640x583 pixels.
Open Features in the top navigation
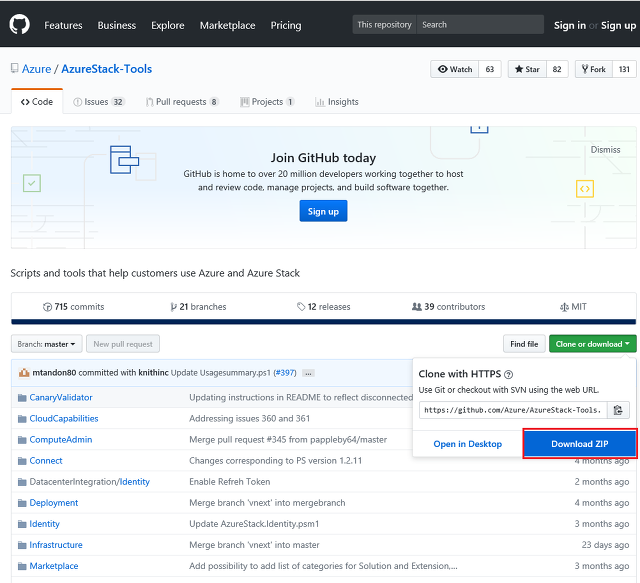63,25
